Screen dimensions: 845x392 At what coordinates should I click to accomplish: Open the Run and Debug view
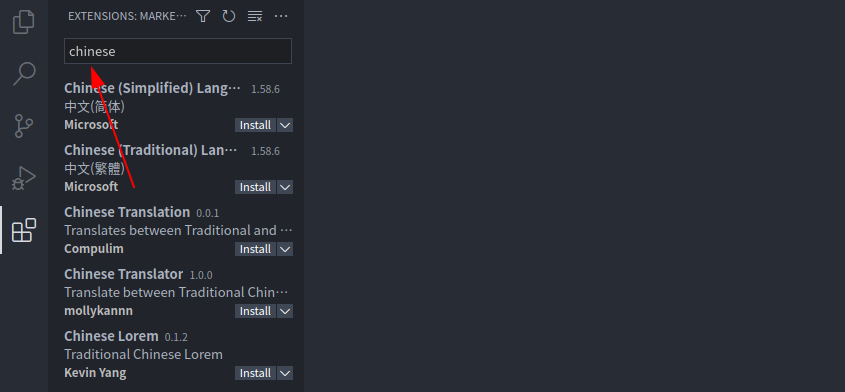pyautogui.click(x=24, y=178)
